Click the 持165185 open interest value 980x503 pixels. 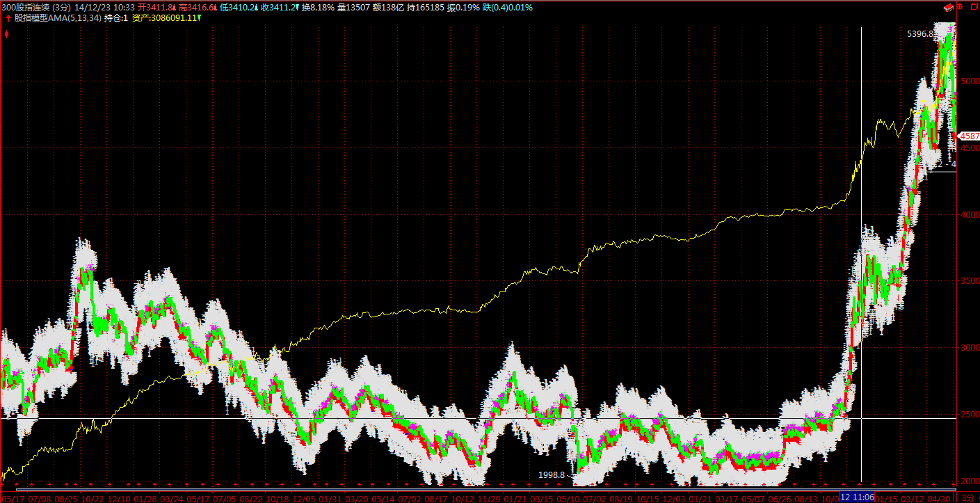click(425, 7)
